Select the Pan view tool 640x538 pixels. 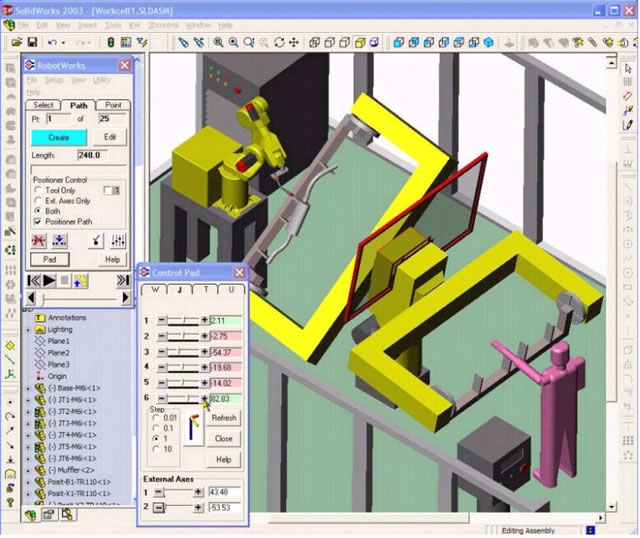point(294,42)
